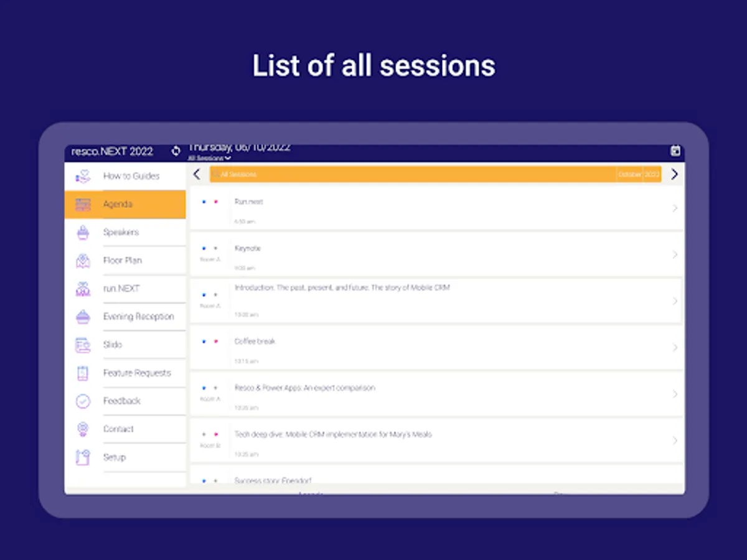Click the Setup sidebar icon
747x560 pixels.
pyautogui.click(x=83, y=457)
